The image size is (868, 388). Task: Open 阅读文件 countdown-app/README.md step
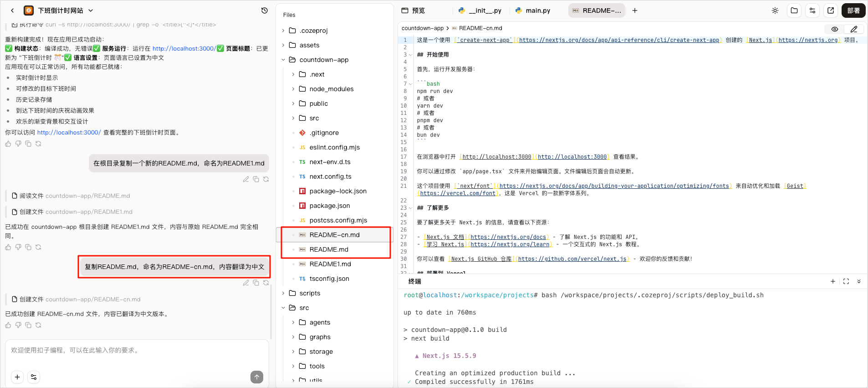tap(71, 196)
